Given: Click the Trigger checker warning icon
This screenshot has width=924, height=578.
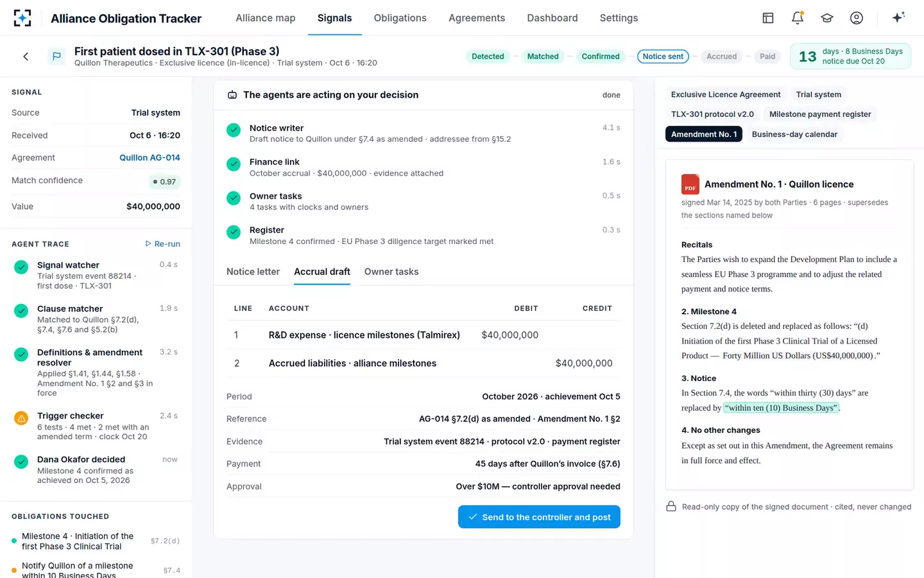Looking at the screenshot, I should pos(21,418).
